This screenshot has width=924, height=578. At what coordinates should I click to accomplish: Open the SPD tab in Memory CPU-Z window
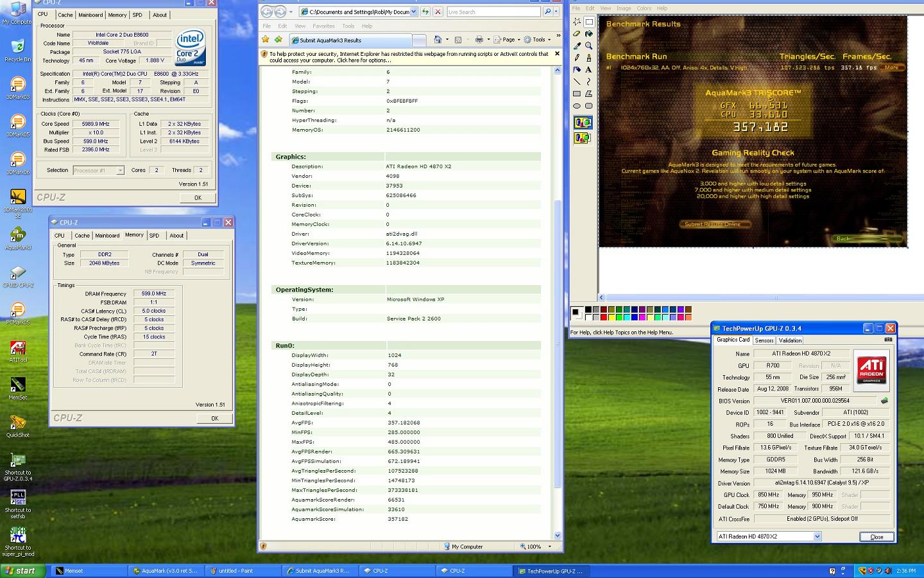click(154, 236)
